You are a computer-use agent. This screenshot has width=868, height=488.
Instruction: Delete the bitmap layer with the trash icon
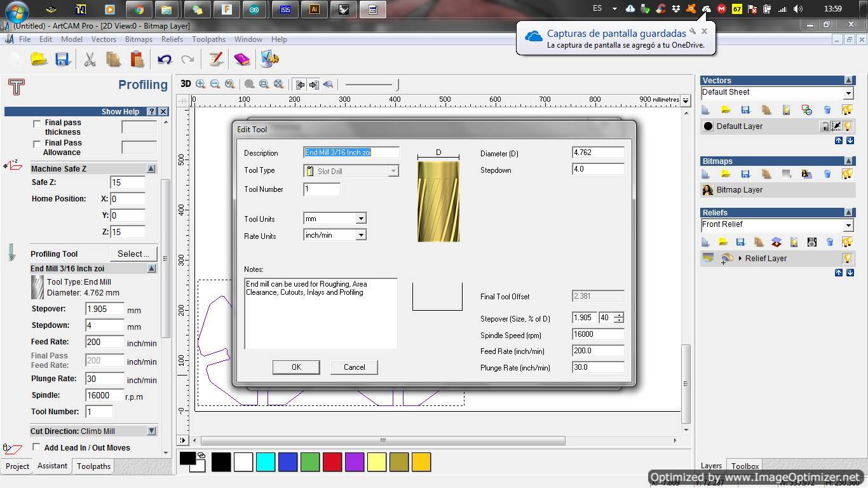(x=827, y=173)
